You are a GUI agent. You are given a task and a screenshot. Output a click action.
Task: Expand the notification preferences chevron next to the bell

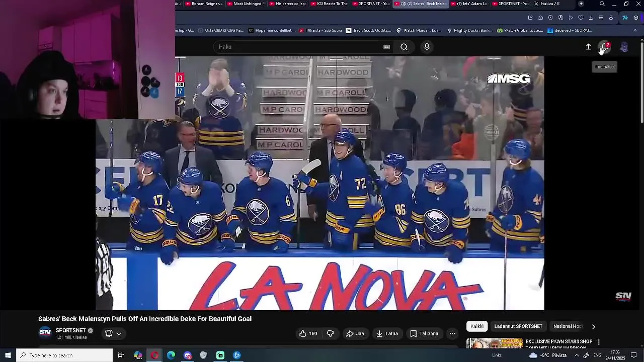coord(119,333)
